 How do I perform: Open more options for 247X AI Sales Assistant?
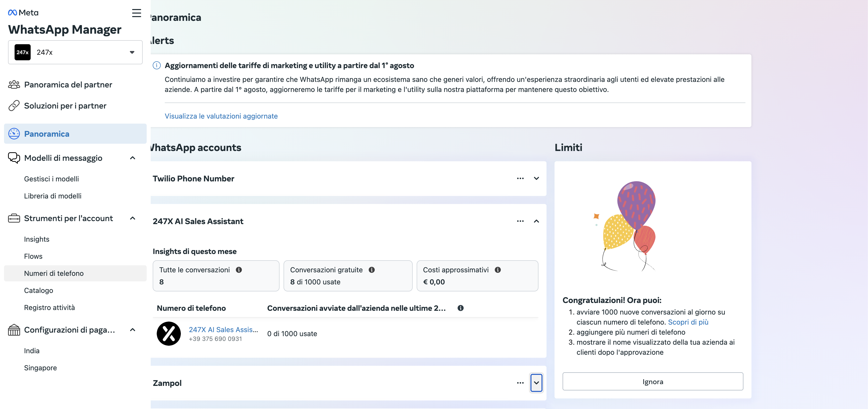(520, 221)
